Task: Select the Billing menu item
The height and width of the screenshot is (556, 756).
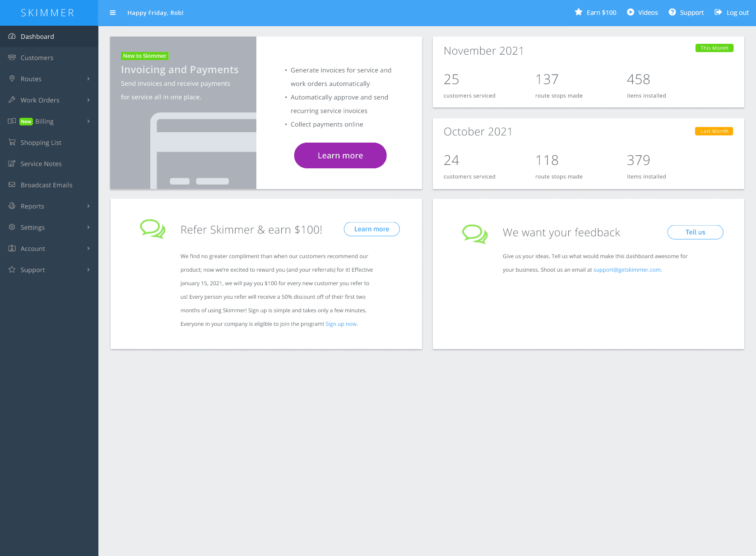Action: coord(44,121)
